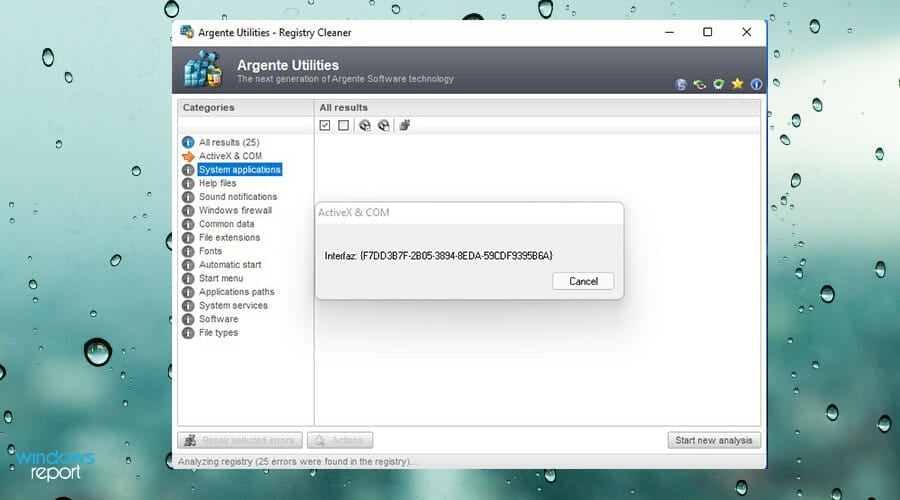Screen dimensions: 900x500
Task: Click the Actions button
Action: (x=340, y=440)
